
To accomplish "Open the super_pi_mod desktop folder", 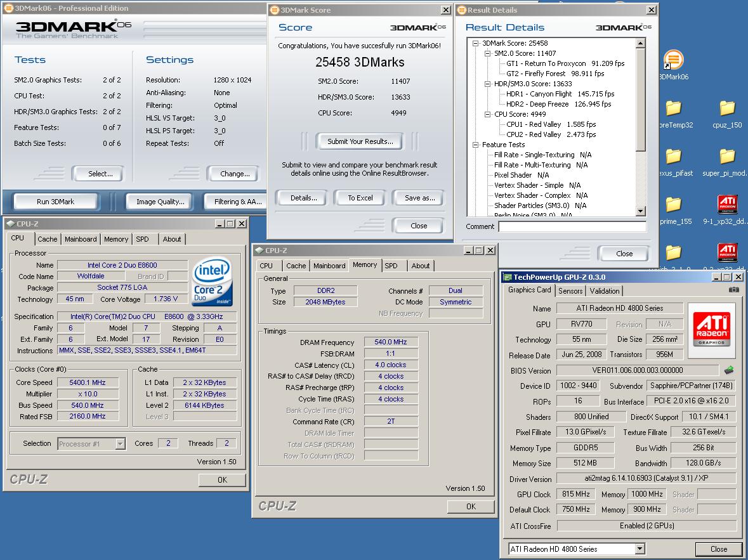I will [727, 156].
